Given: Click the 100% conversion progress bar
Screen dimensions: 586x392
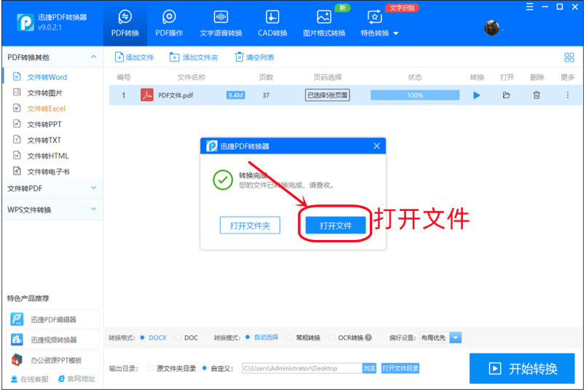Looking at the screenshot, I should [x=415, y=95].
